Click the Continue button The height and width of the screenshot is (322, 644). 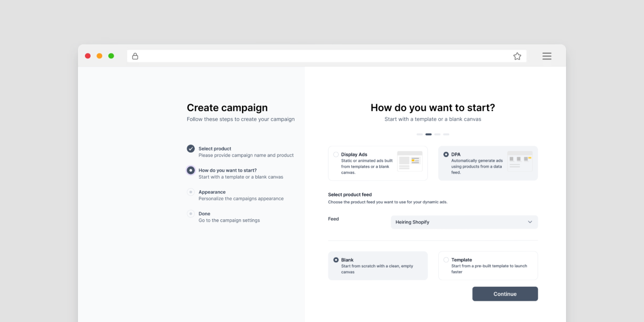click(x=505, y=294)
